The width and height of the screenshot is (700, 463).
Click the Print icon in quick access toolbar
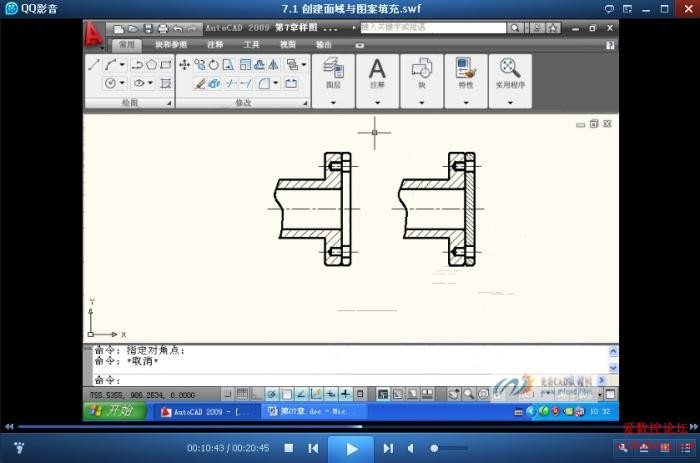162,29
